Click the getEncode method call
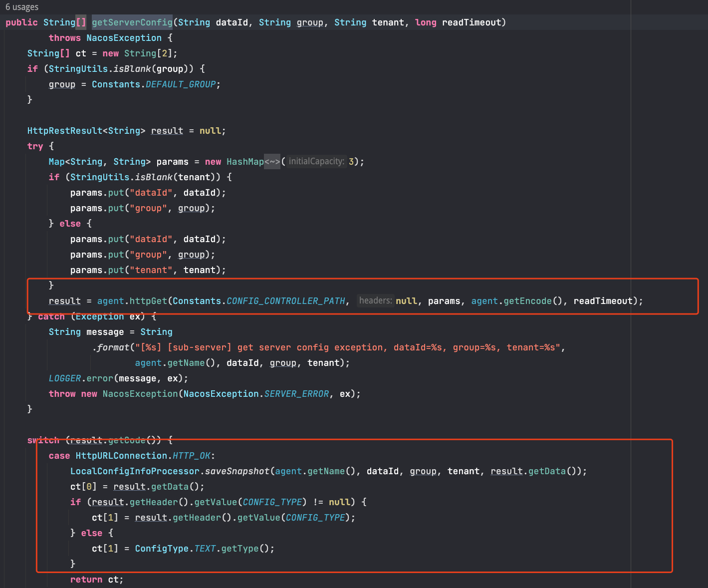This screenshot has height=588, width=708. tap(528, 301)
